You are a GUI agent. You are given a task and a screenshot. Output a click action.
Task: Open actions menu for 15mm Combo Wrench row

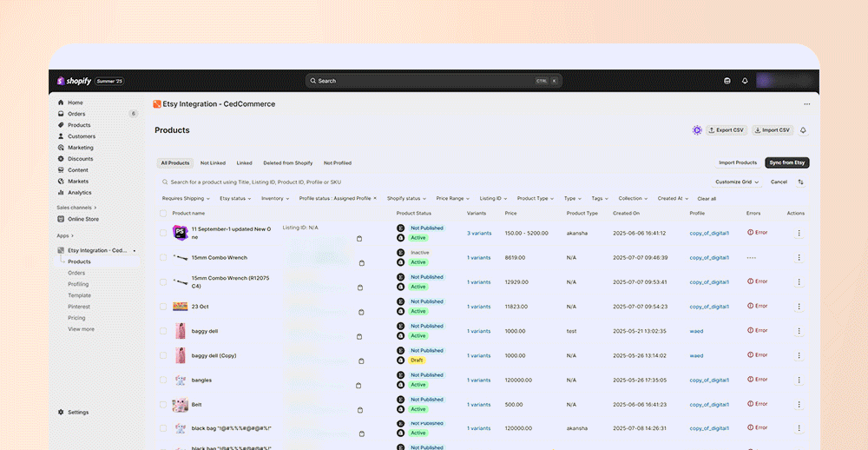tap(799, 258)
